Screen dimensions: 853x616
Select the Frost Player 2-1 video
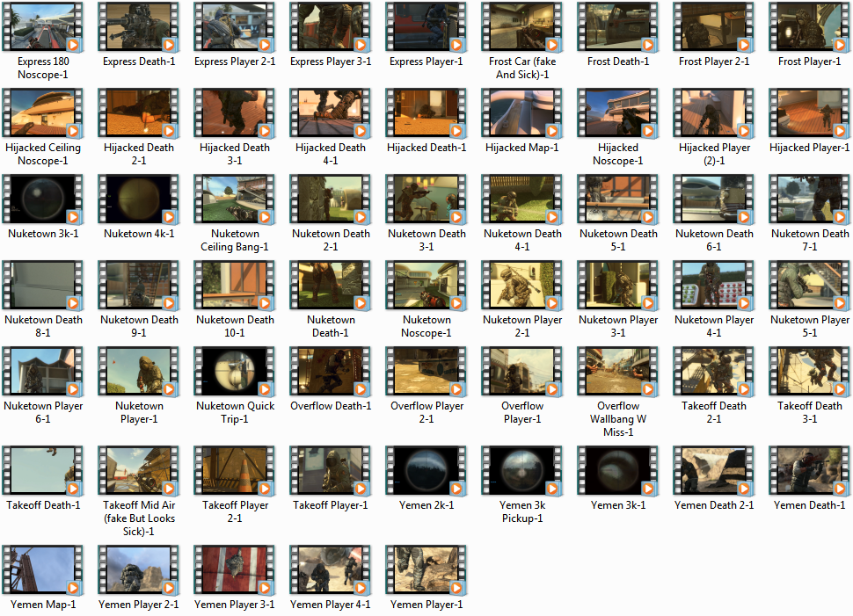[x=714, y=26]
